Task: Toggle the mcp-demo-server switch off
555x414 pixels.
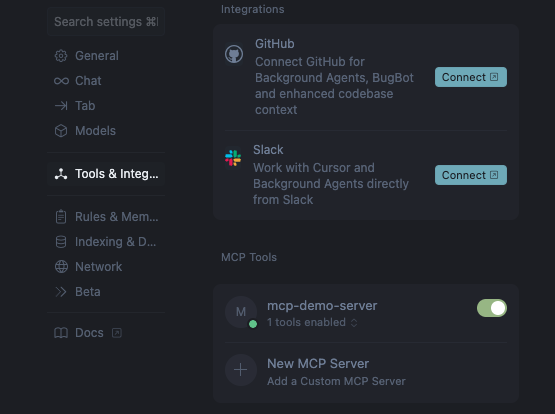Action: (492, 308)
